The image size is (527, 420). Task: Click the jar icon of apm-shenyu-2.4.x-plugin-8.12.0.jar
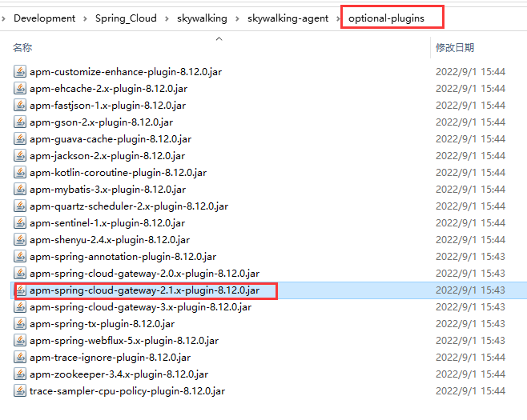click(x=20, y=239)
